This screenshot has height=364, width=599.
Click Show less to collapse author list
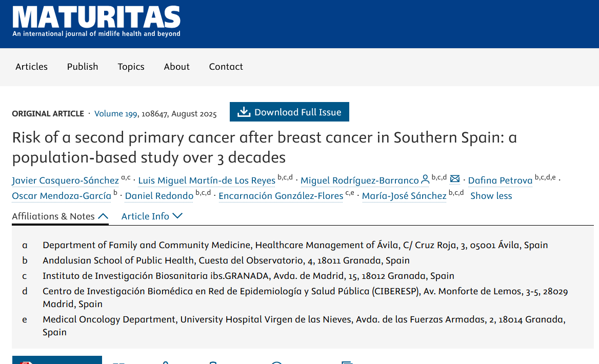point(491,196)
